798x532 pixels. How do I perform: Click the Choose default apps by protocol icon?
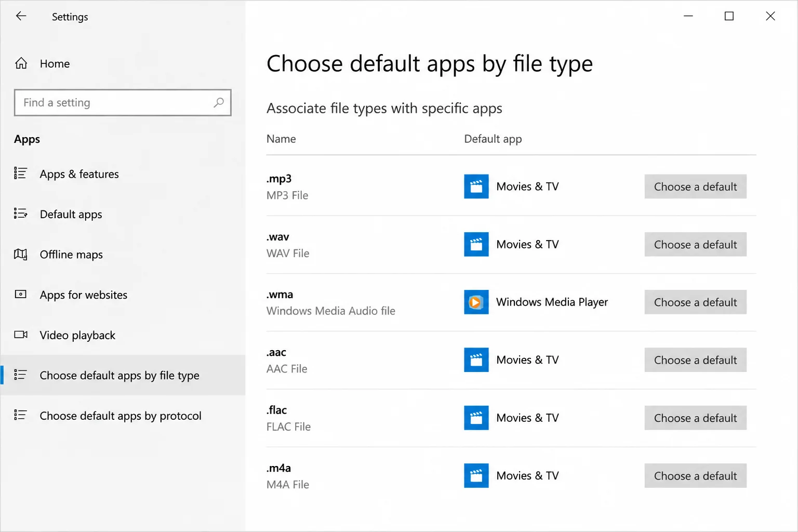pos(20,415)
